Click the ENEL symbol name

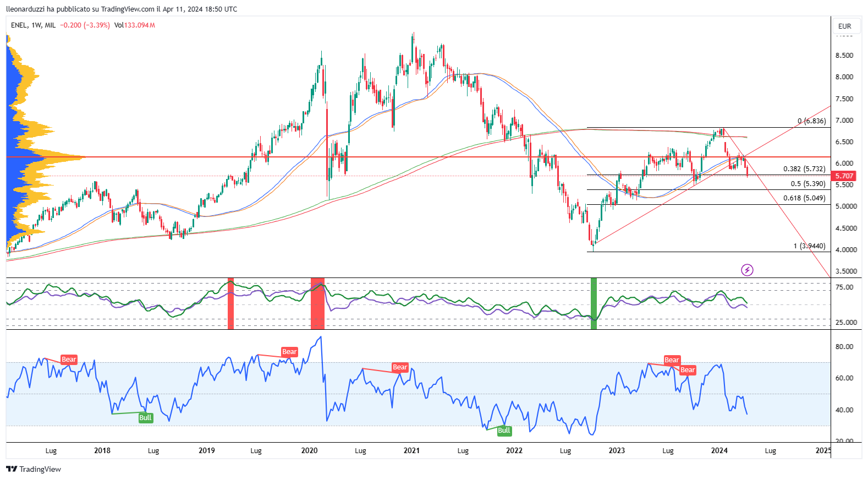click(19, 25)
